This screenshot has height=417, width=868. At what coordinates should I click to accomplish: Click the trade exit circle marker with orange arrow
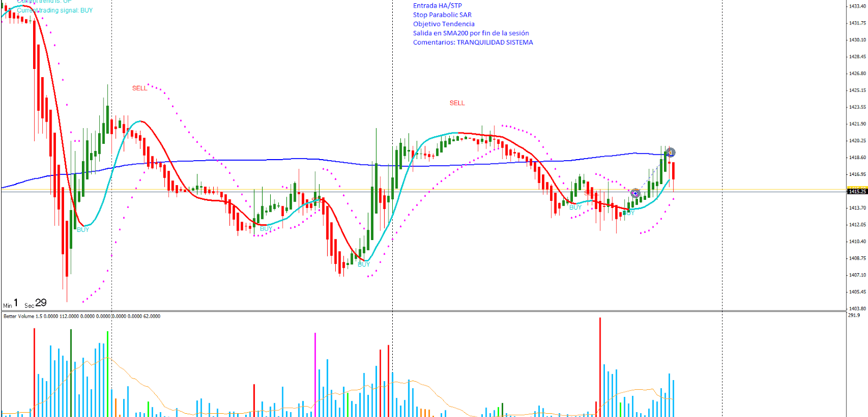point(671,153)
